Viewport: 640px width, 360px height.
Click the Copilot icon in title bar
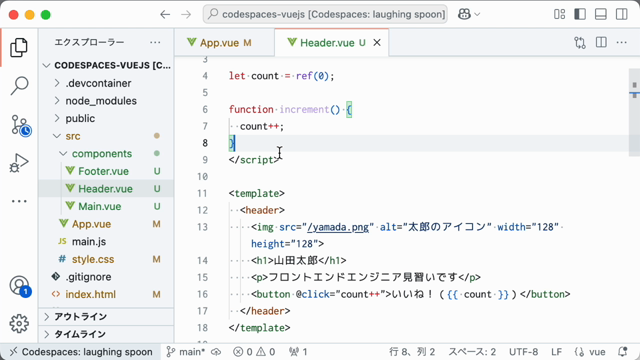click(x=464, y=14)
